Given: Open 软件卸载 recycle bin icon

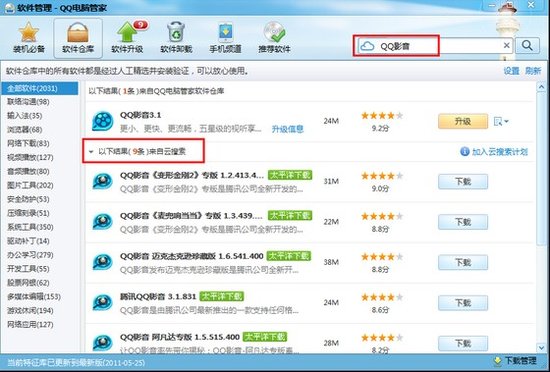Looking at the screenshot, I should [176, 32].
